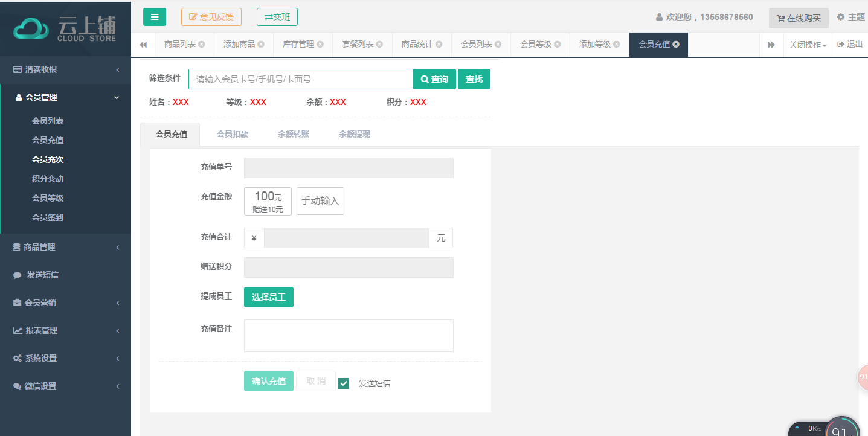Open 会员等级 in the sidebar submenu
The height and width of the screenshot is (436, 868).
[48, 198]
